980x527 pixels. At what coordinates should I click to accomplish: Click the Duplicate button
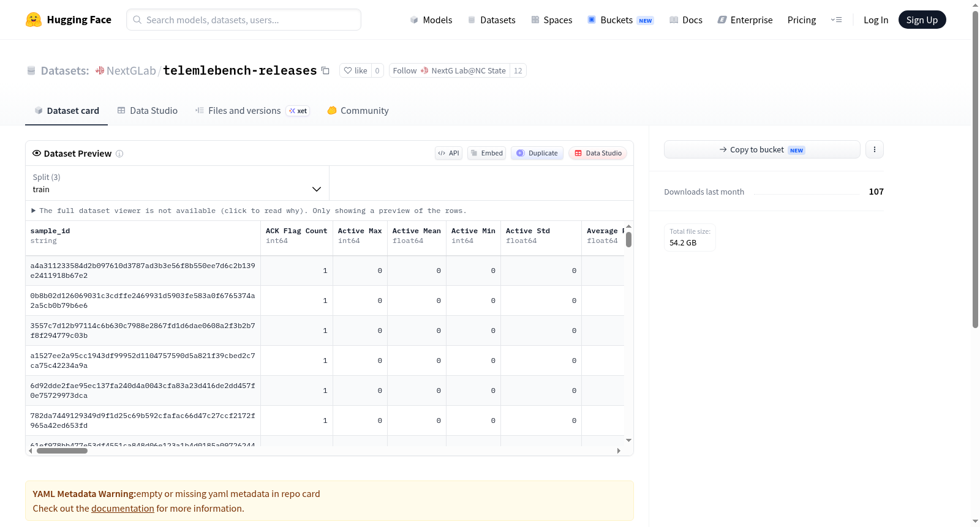(537, 153)
